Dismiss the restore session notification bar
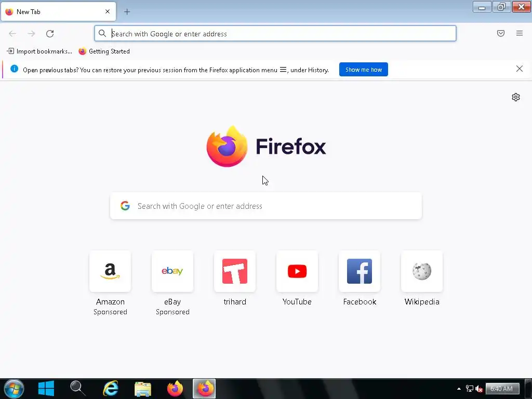Image resolution: width=532 pixels, height=399 pixels. click(519, 69)
